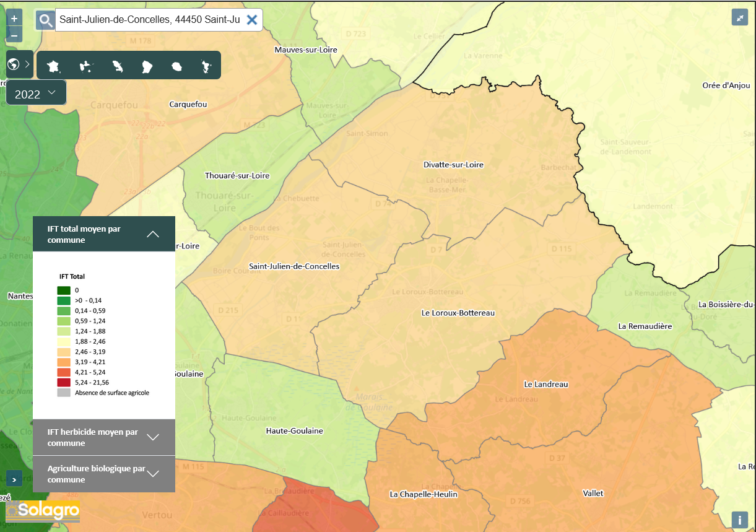Select the Mayotte territory icon
This screenshot has height=532, width=756.
tap(206, 66)
